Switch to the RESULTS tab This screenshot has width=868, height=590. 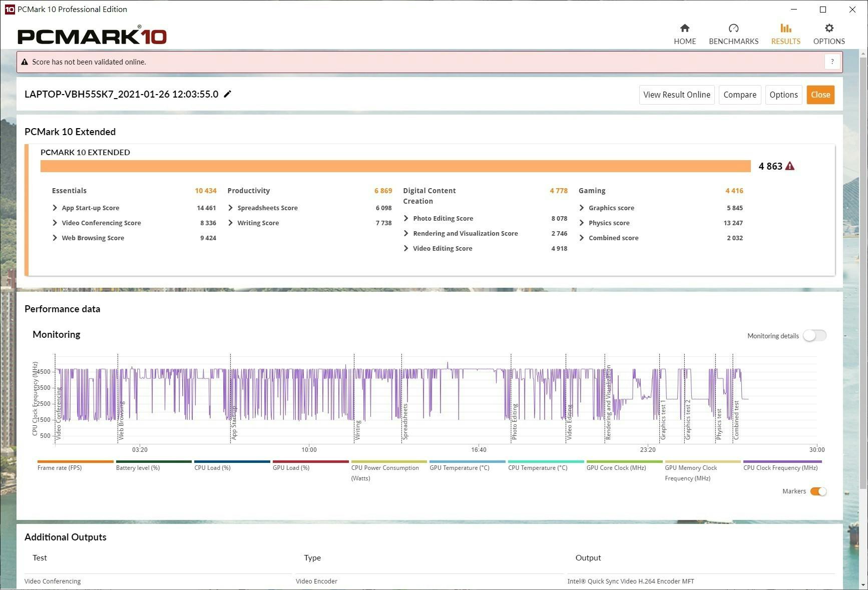785,34
